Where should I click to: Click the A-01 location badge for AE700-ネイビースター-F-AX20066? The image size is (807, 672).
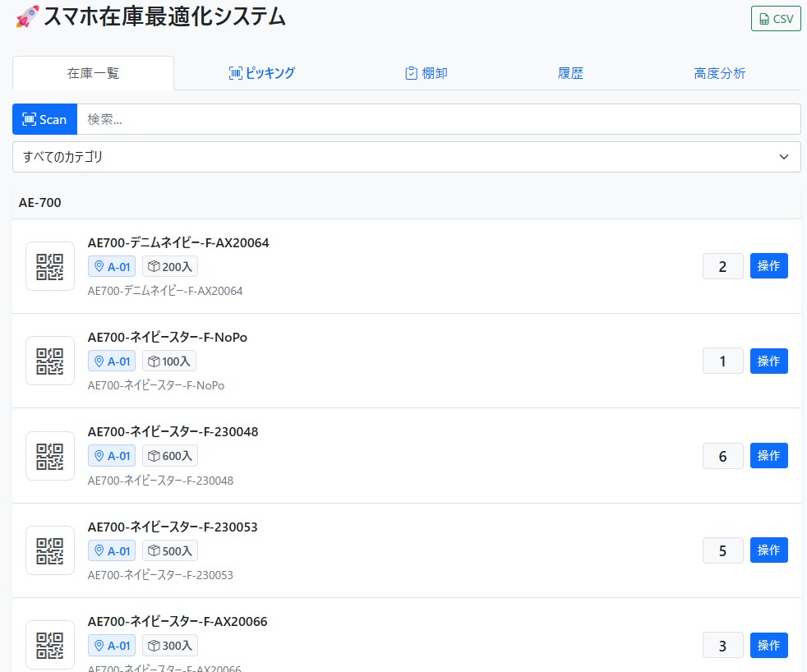tap(112, 645)
